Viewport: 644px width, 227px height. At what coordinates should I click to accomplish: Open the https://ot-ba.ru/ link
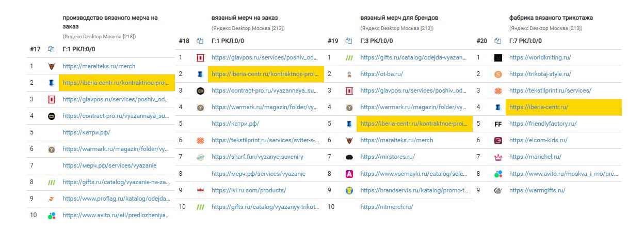pyautogui.click(x=382, y=74)
